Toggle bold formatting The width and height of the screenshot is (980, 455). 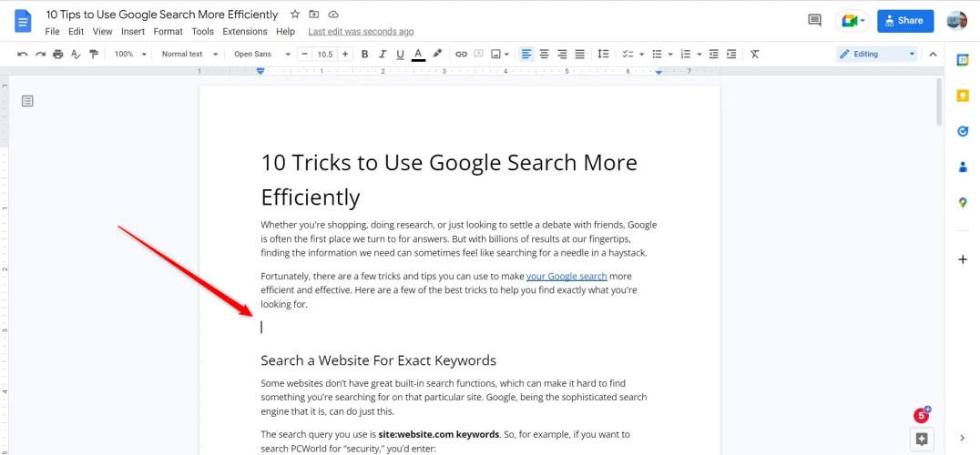pos(365,55)
